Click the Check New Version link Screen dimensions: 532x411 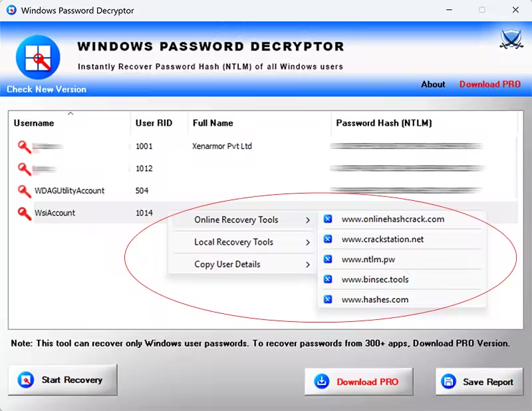pyautogui.click(x=47, y=89)
